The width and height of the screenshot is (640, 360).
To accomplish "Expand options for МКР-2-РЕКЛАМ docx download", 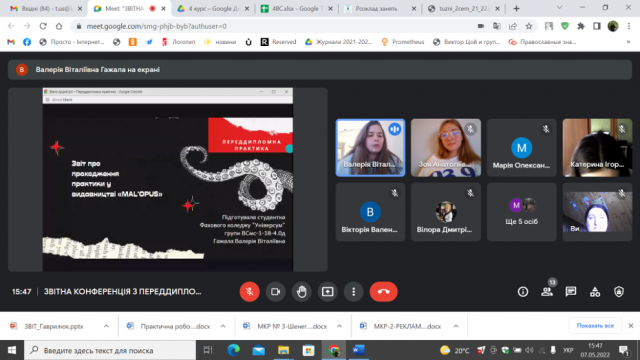I will [x=456, y=326].
